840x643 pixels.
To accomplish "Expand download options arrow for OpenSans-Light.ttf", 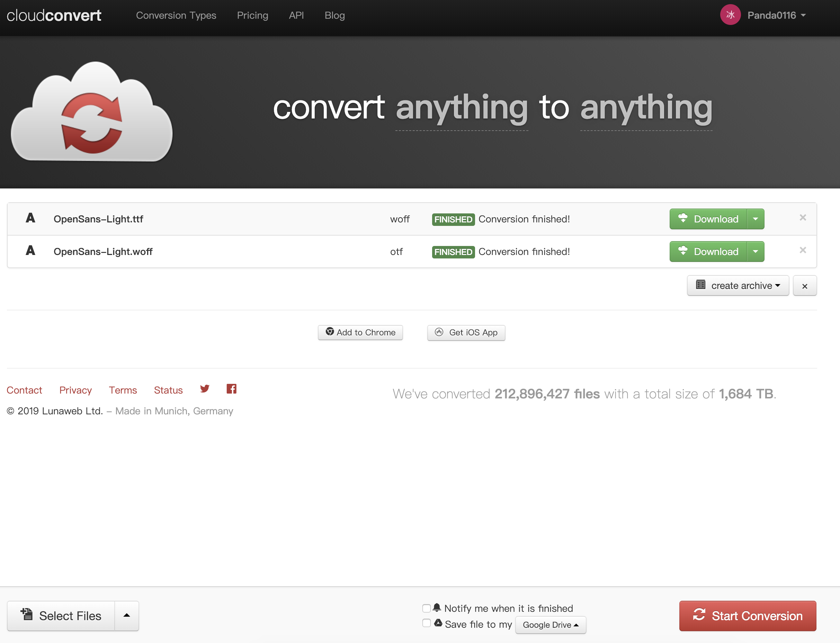I will click(755, 219).
